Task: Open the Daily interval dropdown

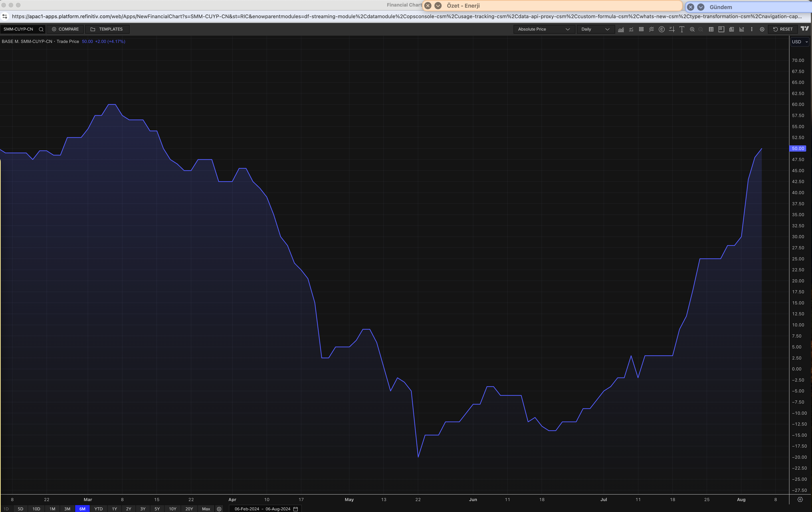Action: (595, 29)
